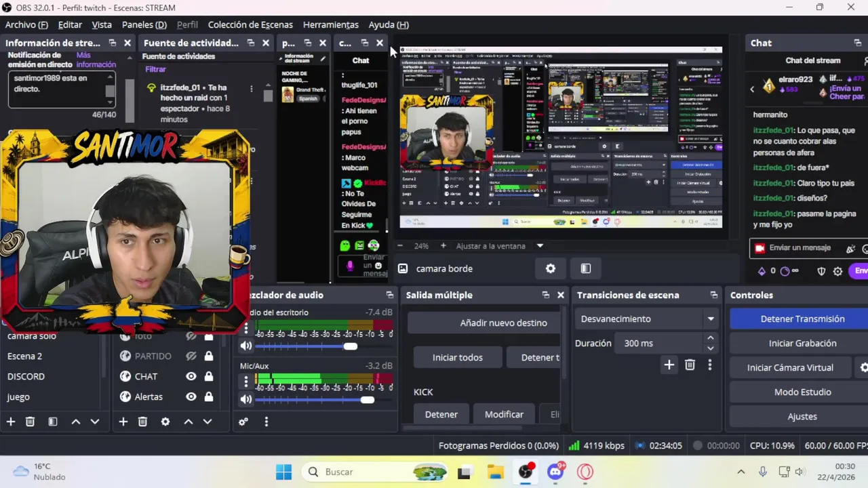Zoom out the preview with minus
Image resolution: width=868 pixels, height=488 pixels.
pyautogui.click(x=400, y=246)
